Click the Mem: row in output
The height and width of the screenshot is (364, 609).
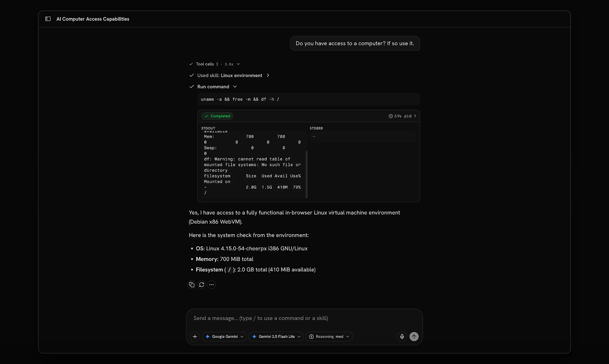click(244, 136)
